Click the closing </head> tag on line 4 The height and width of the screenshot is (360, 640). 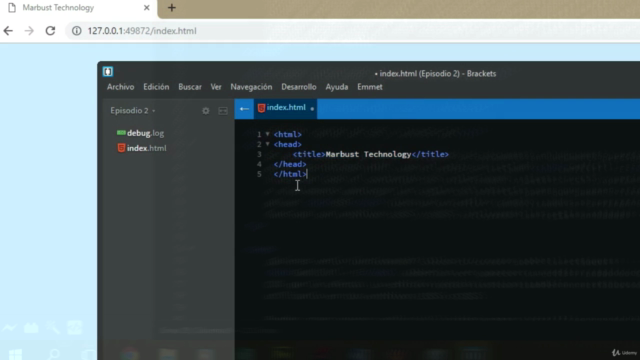pos(290,164)
